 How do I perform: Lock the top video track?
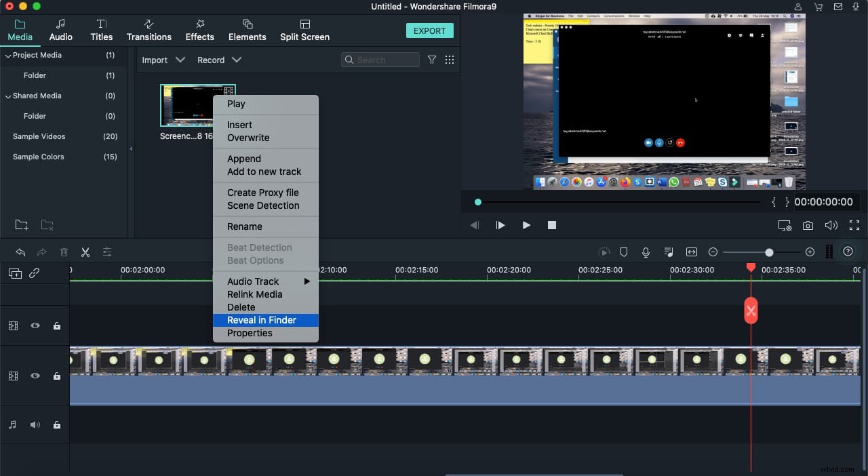(x=57, y=325)
